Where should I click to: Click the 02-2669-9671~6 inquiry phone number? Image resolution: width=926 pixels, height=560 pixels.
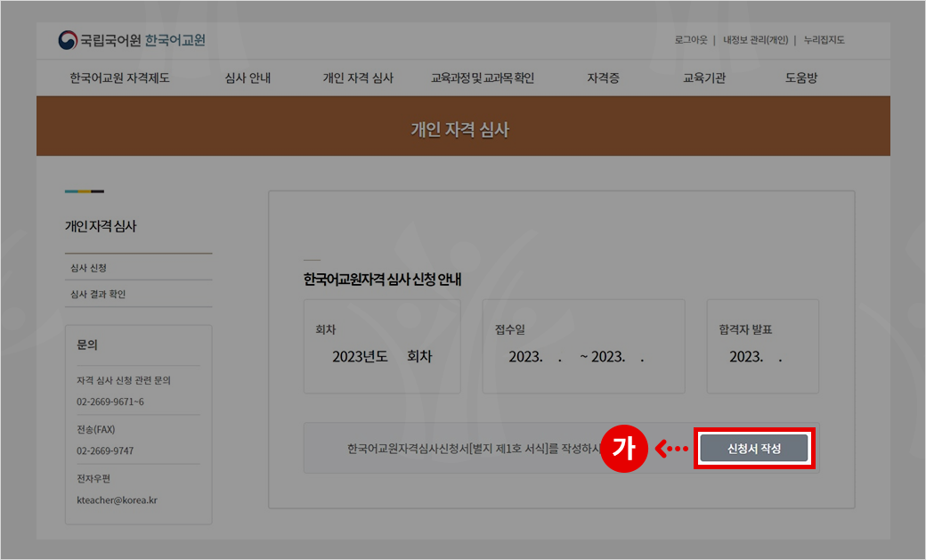(110, 402)
